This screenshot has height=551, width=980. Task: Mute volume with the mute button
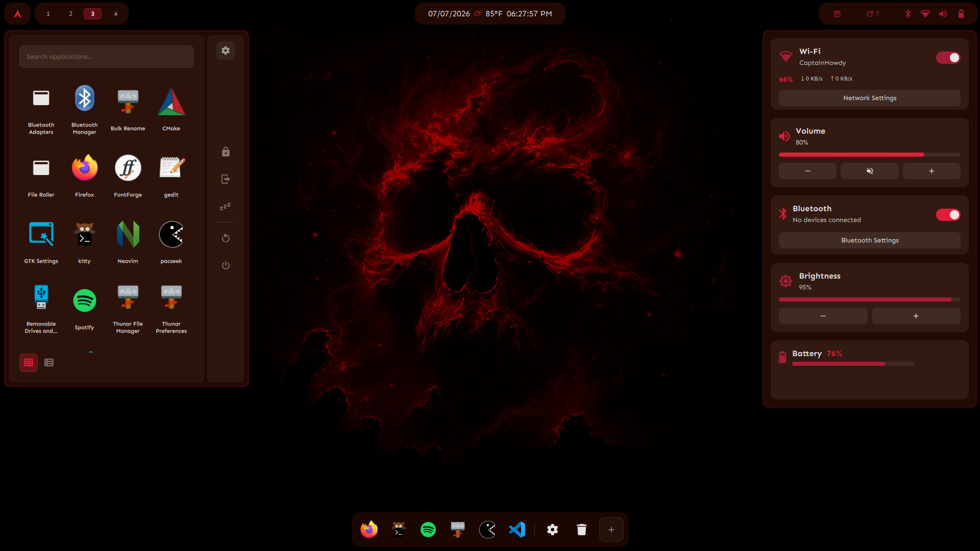tap(869, 171)
